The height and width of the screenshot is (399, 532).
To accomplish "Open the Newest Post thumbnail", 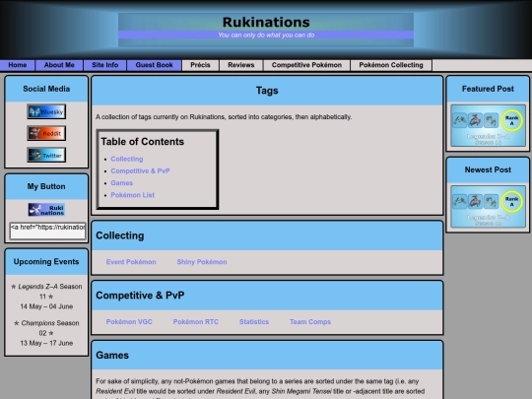I will point(488,207).
